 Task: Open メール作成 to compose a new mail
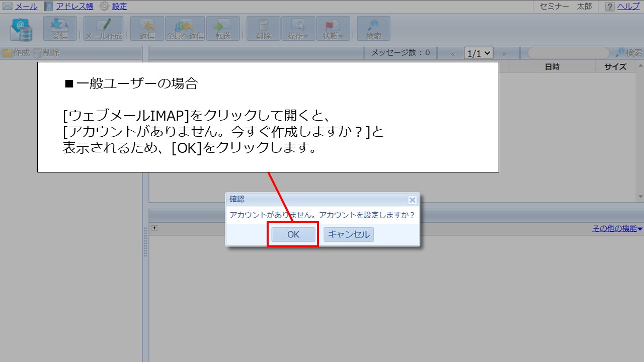point(102,28)
